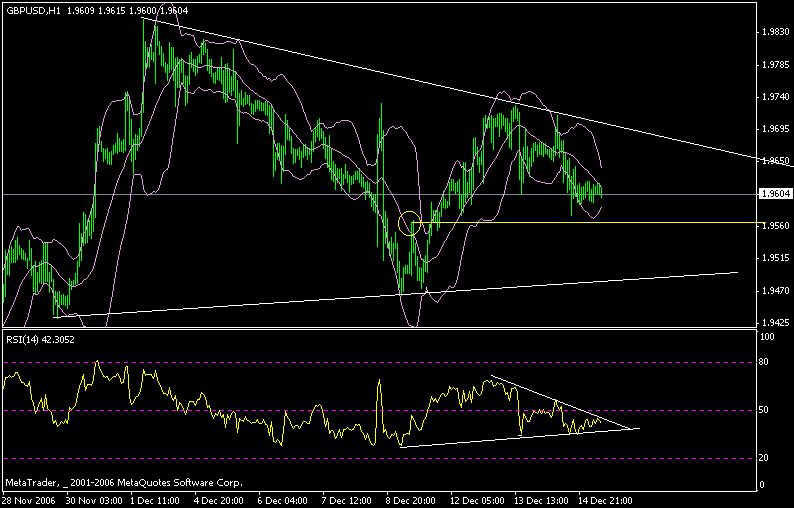Click the 8 Dec 20:00 time label
The height and width of the screenshot is (508, 794).
pos(412,501)
